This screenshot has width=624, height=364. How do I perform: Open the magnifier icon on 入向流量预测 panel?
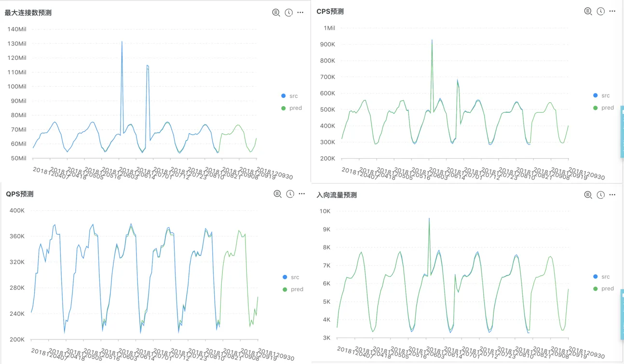click(x=588, y=195)
